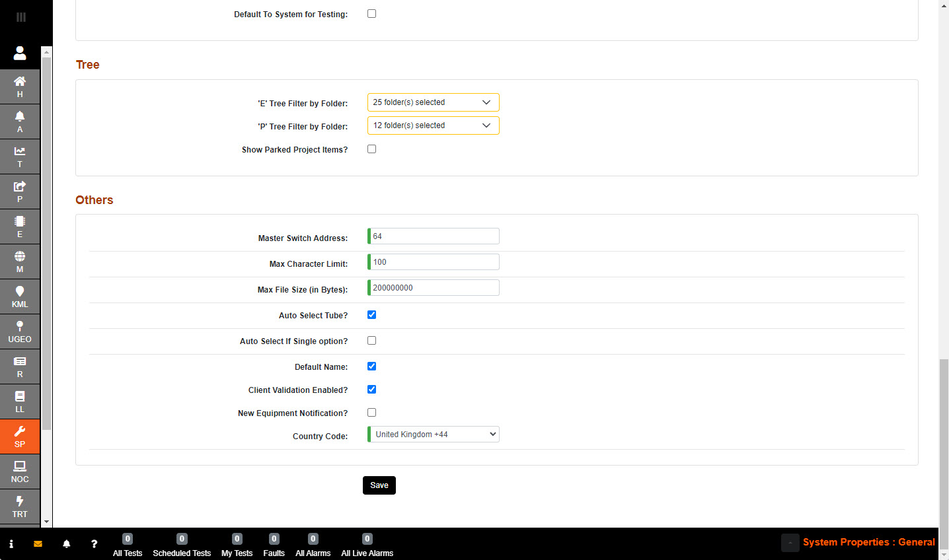Click the Max Character Limit input field
Viewport: 949px width, 560px height.
[434, 262]
